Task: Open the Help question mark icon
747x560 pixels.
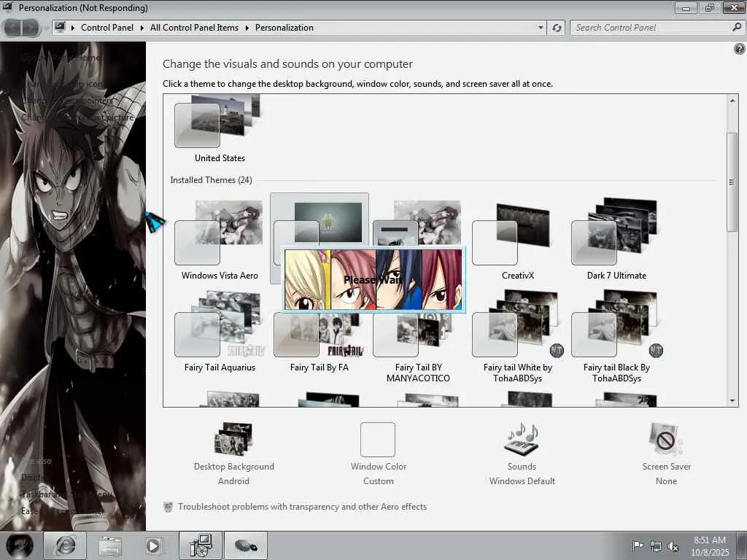Action: (739, 48)
